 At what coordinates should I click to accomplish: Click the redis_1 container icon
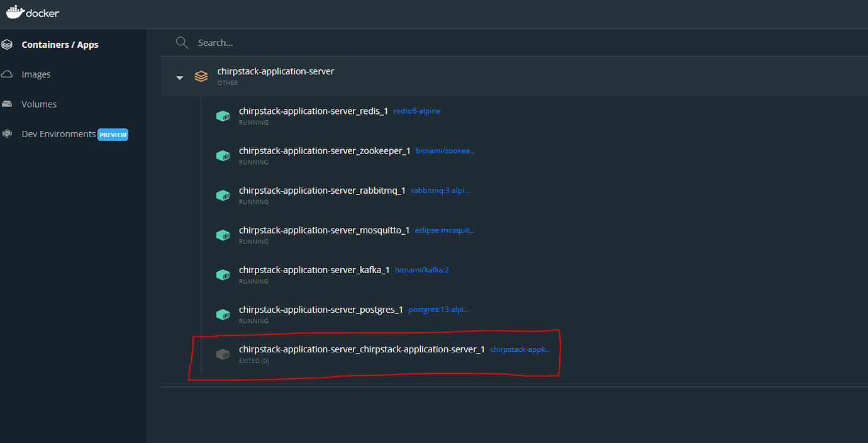(x=223, y=116)
